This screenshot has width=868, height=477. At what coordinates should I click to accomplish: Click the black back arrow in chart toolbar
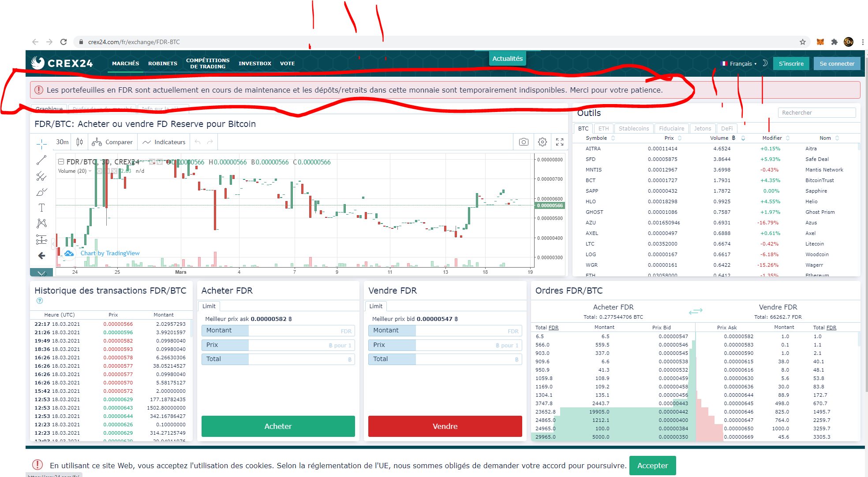click(x=41, y=256)
